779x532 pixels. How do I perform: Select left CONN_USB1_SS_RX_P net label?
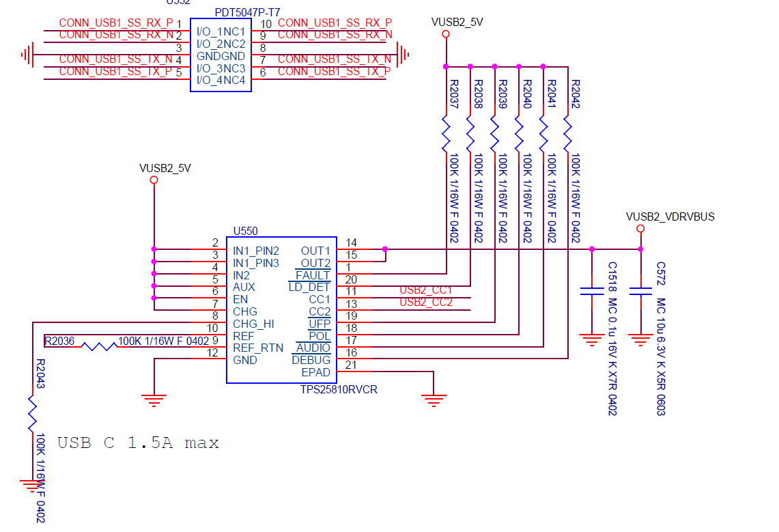click(x=116, y=23)
